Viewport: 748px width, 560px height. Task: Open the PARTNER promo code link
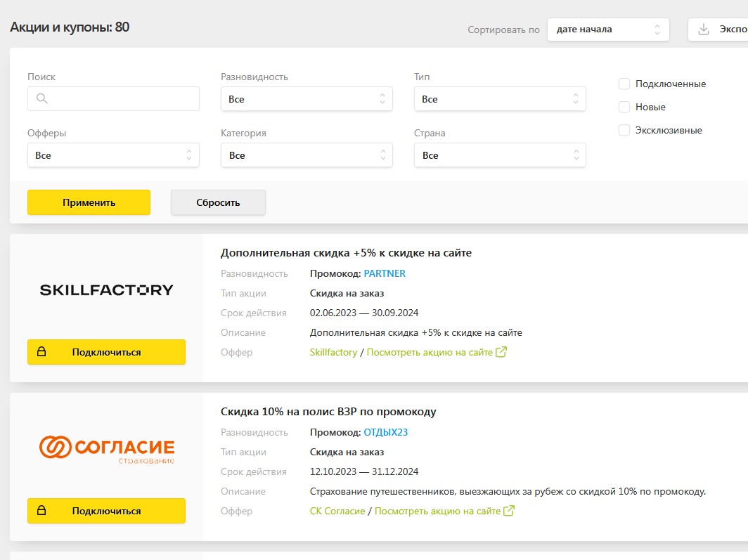tap(385, 273)
